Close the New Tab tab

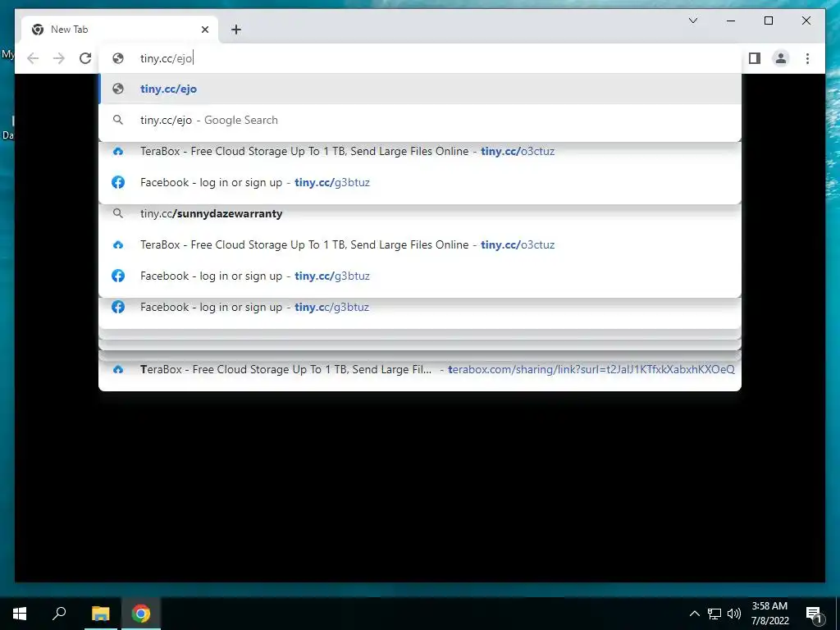point(204,30)
